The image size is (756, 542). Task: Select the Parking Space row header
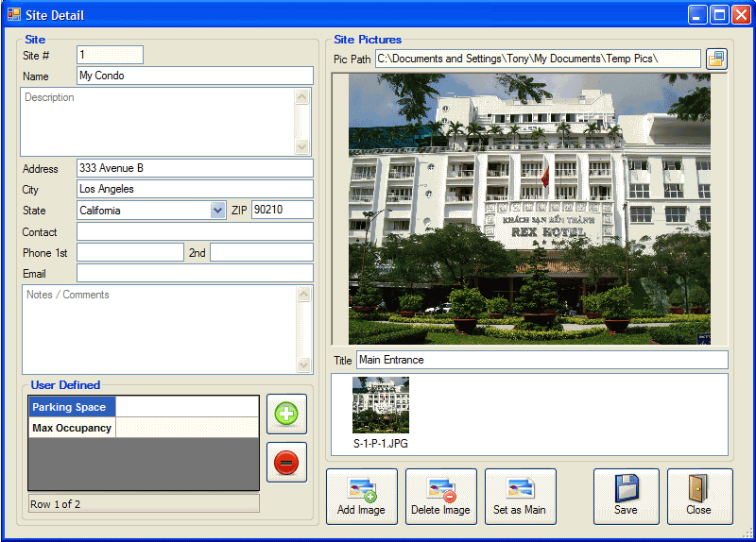tap(72, 407)
